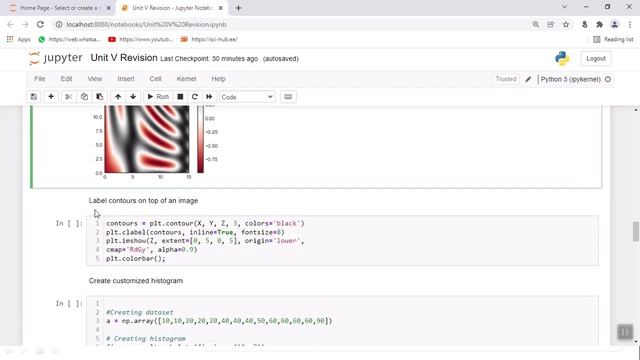Restart the kernel with the circular arrow icon
The image size is (640, 360).
(195, 97)
